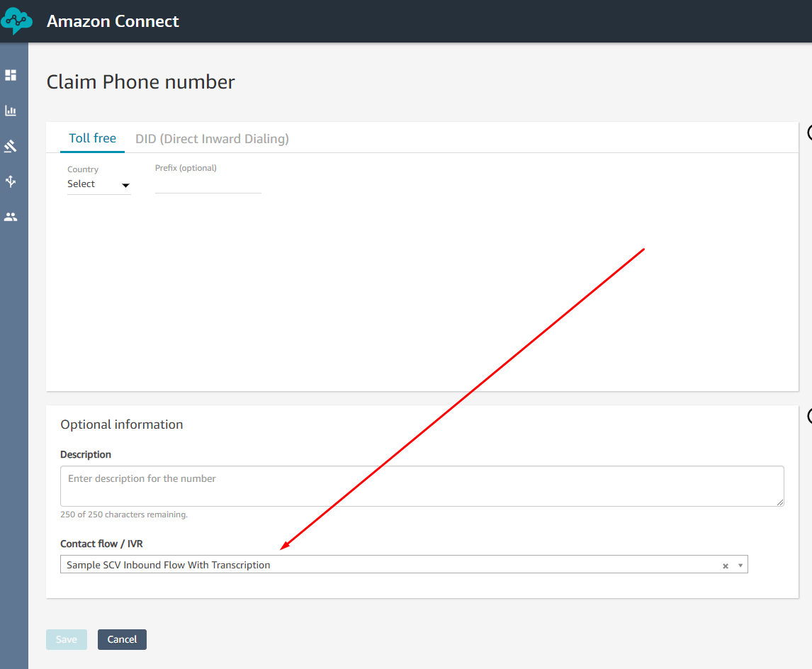Select the Sample SCV Inbound Flow With Transcription entry
812x669 pixels.
tap(168, 565)
